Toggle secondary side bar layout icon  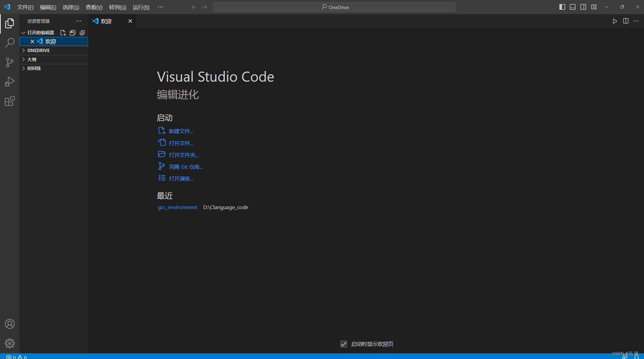583,7
